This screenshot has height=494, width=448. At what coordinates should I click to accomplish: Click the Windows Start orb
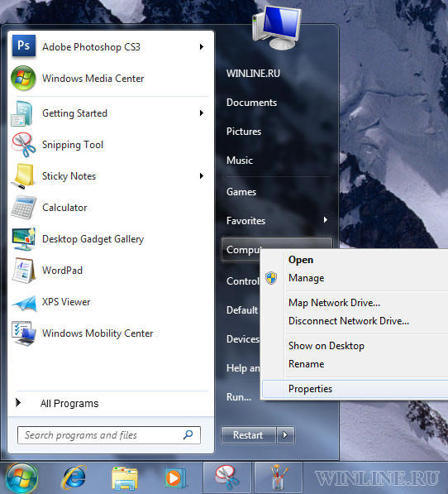tap(22, 478)
